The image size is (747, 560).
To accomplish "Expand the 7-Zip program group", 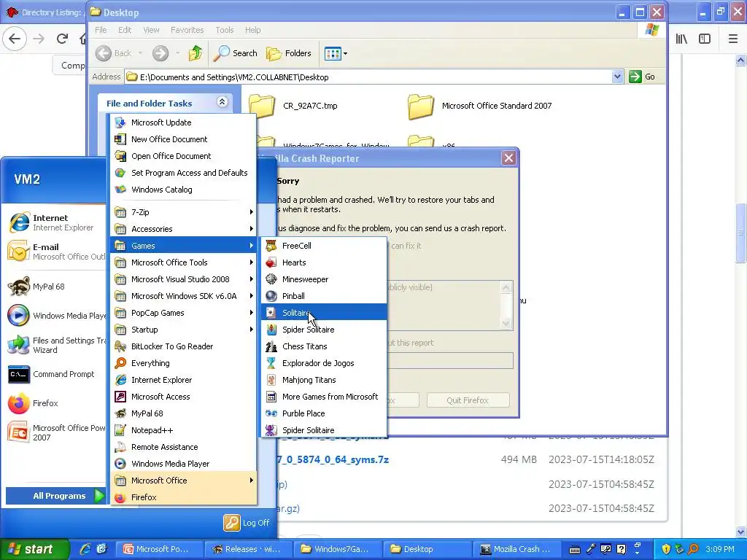I will click(x=183, y=212).
